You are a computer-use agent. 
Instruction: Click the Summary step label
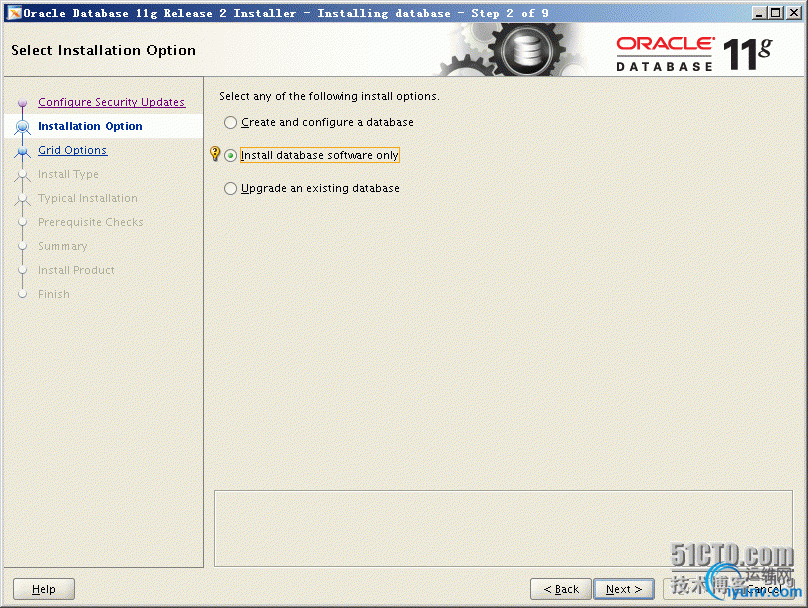(x=62, y=246)
